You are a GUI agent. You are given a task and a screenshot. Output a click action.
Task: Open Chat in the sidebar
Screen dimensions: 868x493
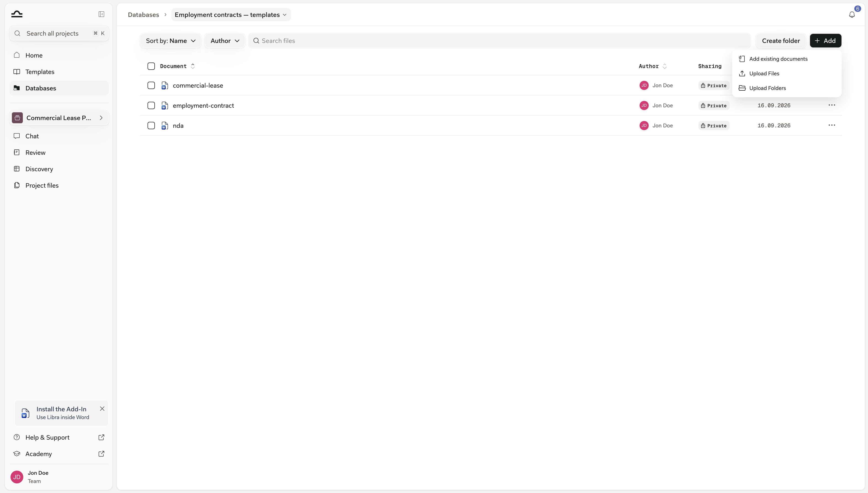pyautogui.click(x=59, y=136)
